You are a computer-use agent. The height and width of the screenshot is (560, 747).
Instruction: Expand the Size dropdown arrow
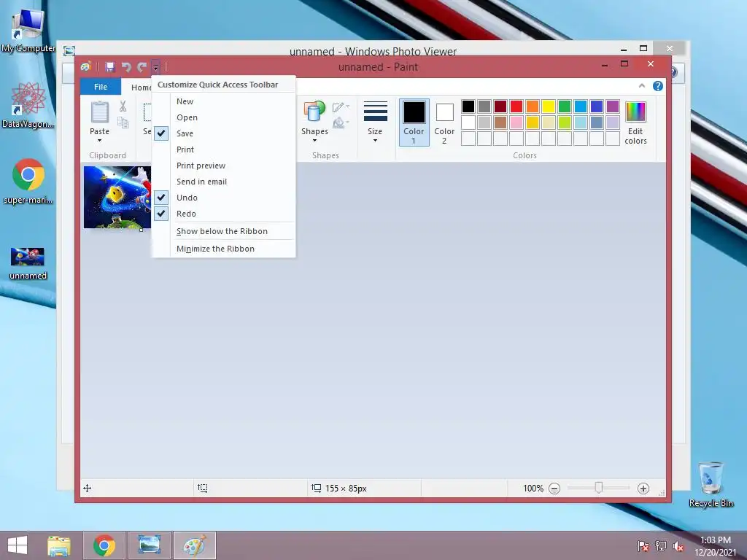coord(375,141)
